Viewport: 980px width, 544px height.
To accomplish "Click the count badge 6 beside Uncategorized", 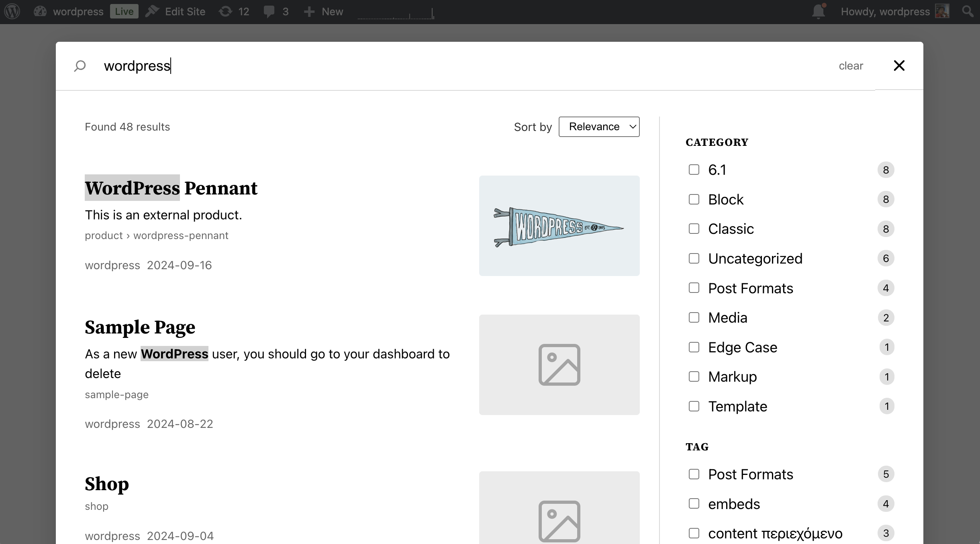I will coord(886,258).
